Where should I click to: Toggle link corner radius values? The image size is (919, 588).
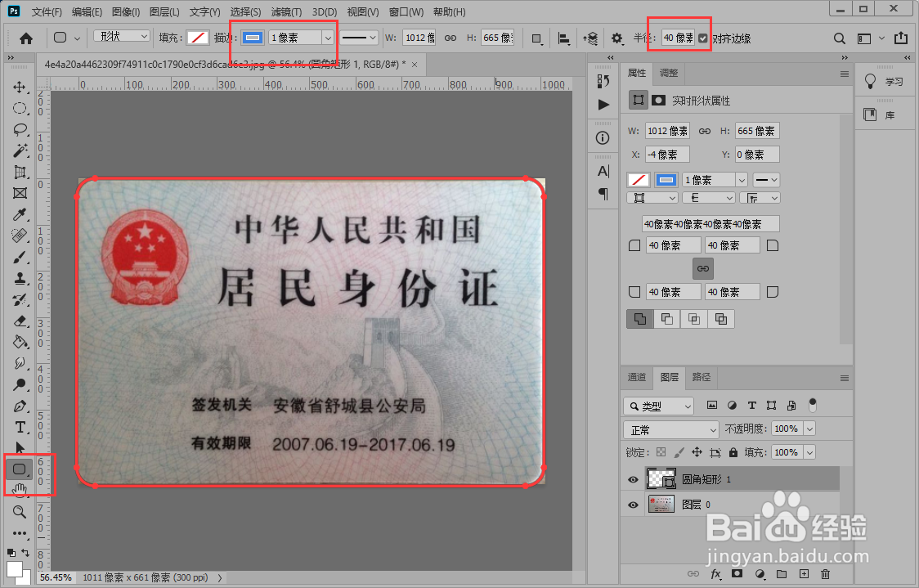point(702,268)
